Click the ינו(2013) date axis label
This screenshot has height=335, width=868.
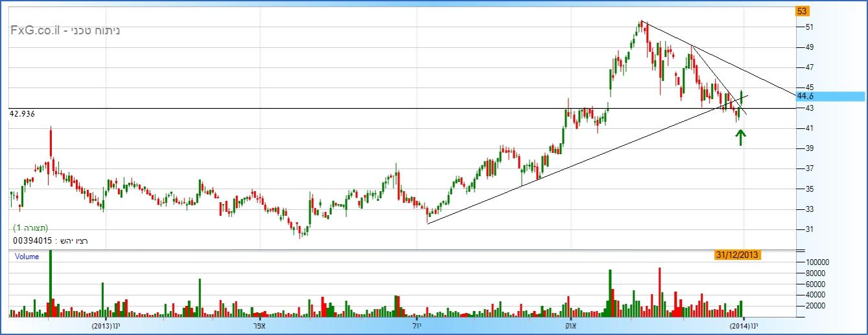pos(106,325)
